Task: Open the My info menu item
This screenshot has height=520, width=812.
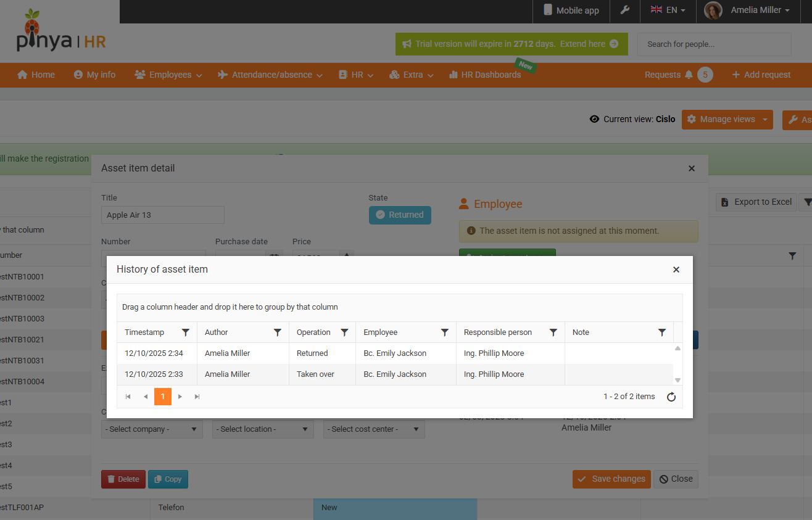Action: coord(94,75)
